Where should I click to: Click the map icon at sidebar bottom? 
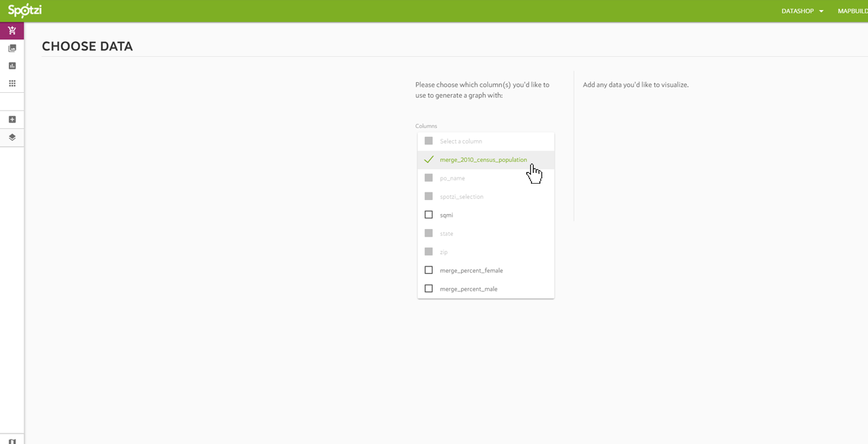click(12, 441)
